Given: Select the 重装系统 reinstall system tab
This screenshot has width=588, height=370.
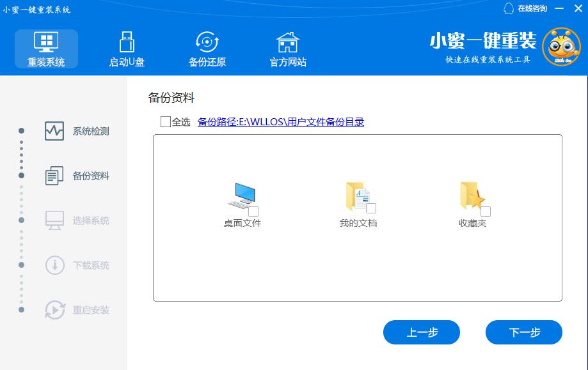Looking at the screenshot, I should (46, 49).
